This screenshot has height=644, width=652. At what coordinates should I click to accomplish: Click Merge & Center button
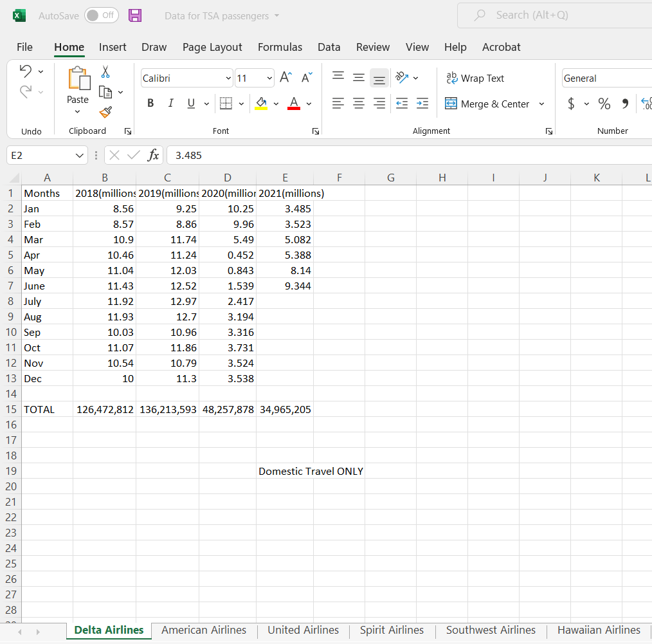click(x=487, y=104)
